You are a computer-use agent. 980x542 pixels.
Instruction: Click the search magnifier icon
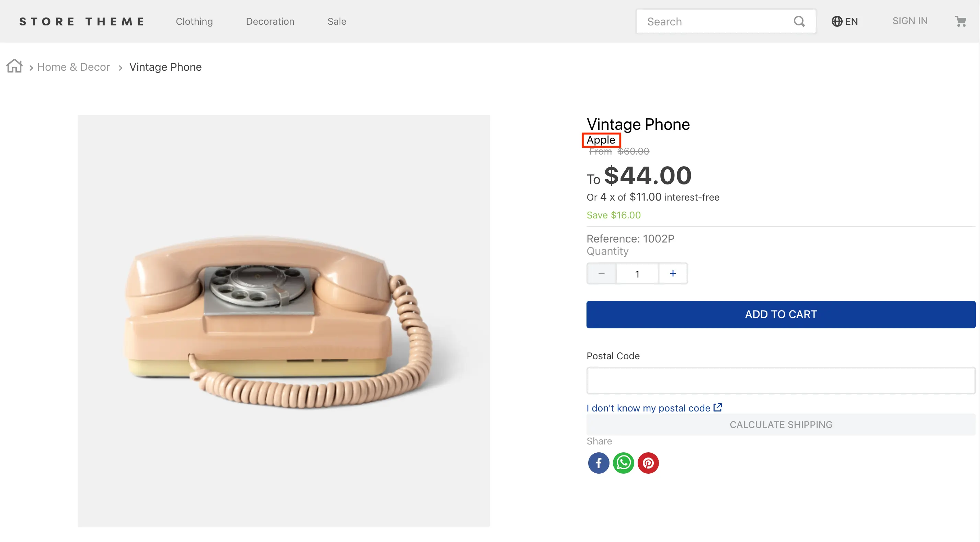coord(799,21)
